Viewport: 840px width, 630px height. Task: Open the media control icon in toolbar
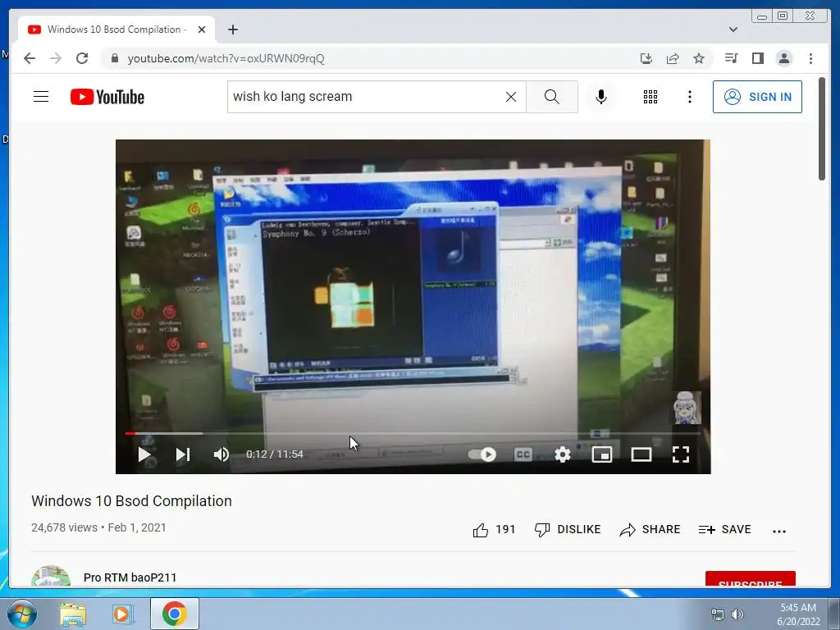[x=731, y=58]
